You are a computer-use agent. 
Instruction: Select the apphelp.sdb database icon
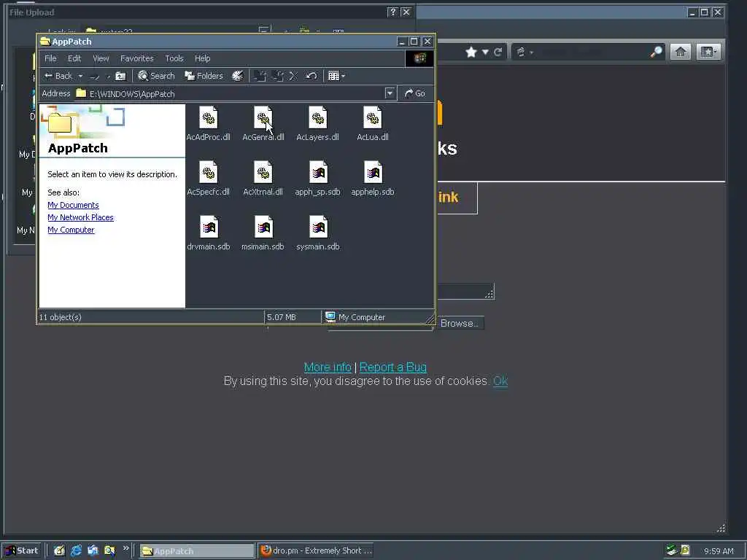click(373, 172)
